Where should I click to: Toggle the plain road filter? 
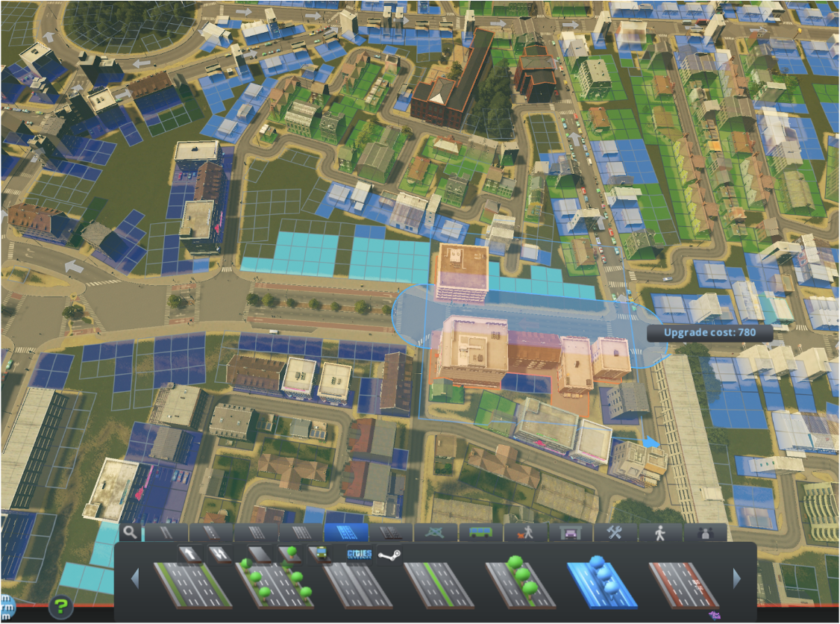click(260, 555)
